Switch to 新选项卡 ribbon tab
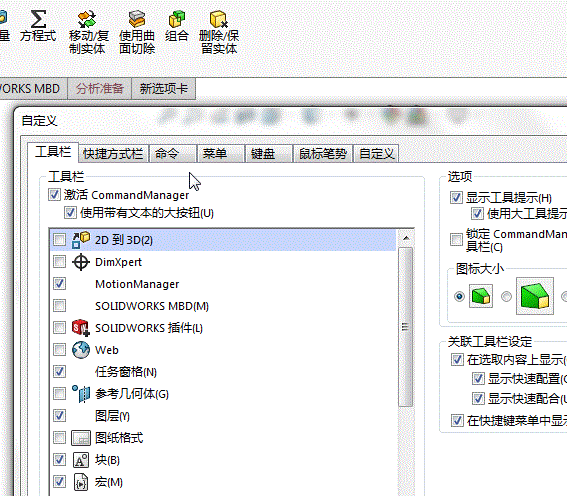Image resolution: width=567 pixels, height=496 pixels. point(163,89)
